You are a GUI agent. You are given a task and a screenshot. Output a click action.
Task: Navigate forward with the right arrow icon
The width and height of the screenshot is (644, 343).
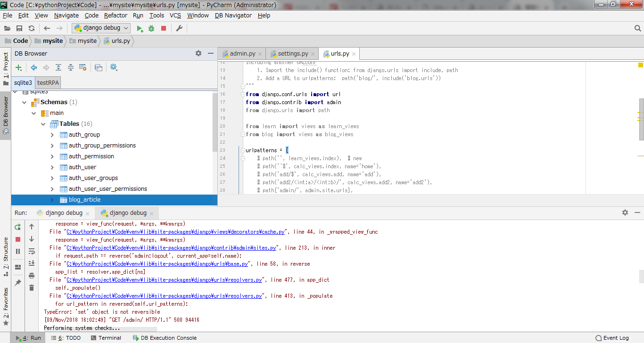59,28
